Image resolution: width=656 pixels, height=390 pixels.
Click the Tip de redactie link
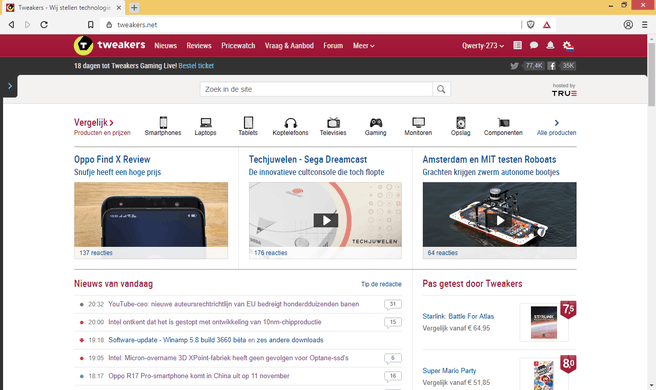(381, 284)
